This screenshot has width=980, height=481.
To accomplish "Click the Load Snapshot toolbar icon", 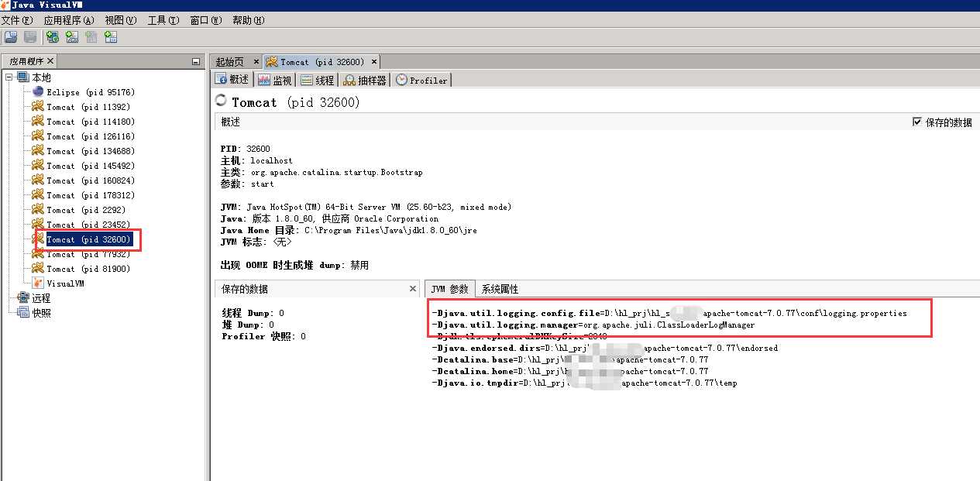I will 11,36.
